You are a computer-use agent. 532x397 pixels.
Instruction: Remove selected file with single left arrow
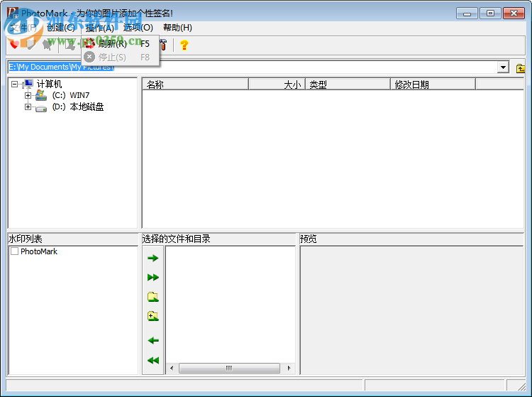[153, 340]
